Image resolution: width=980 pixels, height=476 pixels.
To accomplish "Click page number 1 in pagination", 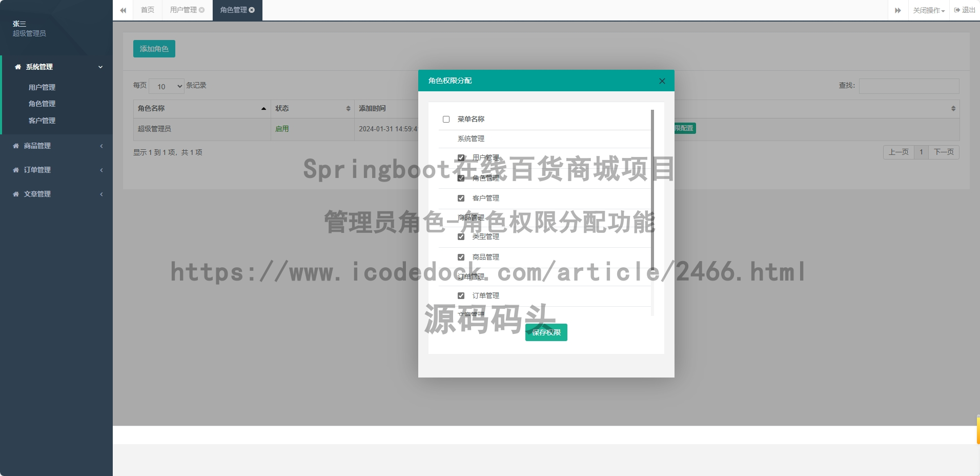I will click(921, 152).
